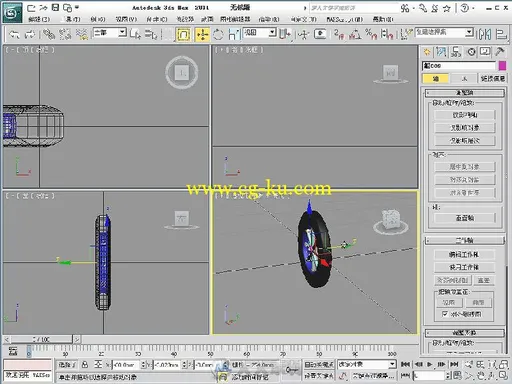Image resolution: width=512 pixels, height=384 pixels.
Task: Switch to the Modify command panel
Action: [x=441, y=52]
